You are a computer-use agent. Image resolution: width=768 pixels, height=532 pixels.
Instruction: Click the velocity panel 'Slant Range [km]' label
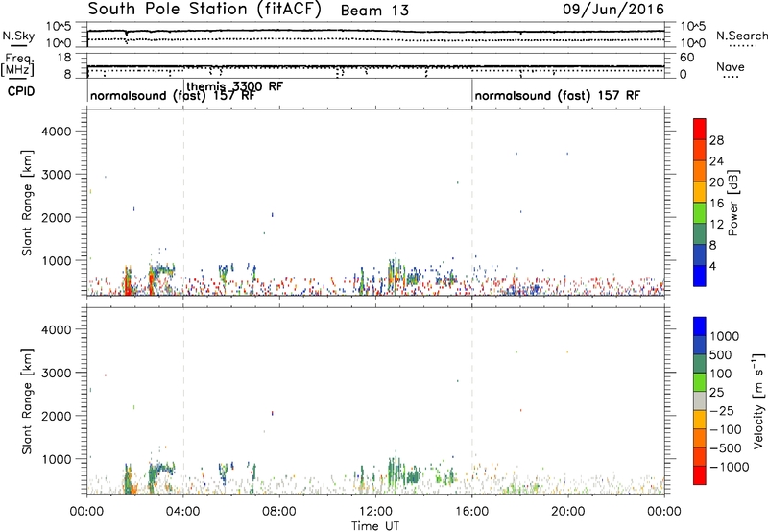pos(27,401)
